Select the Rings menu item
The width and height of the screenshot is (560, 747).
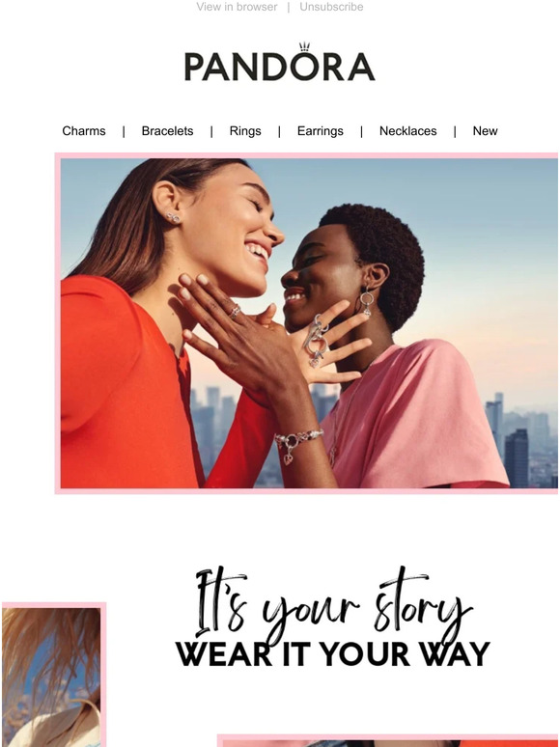(245, 131)
